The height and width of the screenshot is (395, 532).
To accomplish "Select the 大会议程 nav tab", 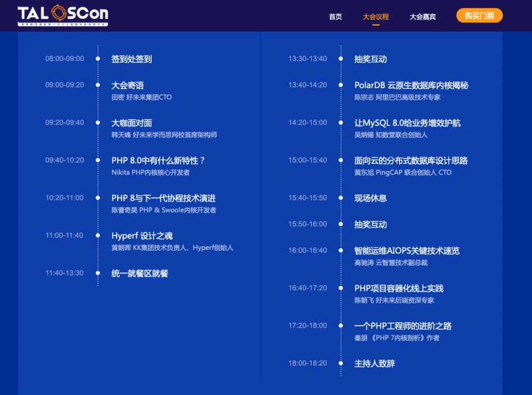I will tap(375, 17).
